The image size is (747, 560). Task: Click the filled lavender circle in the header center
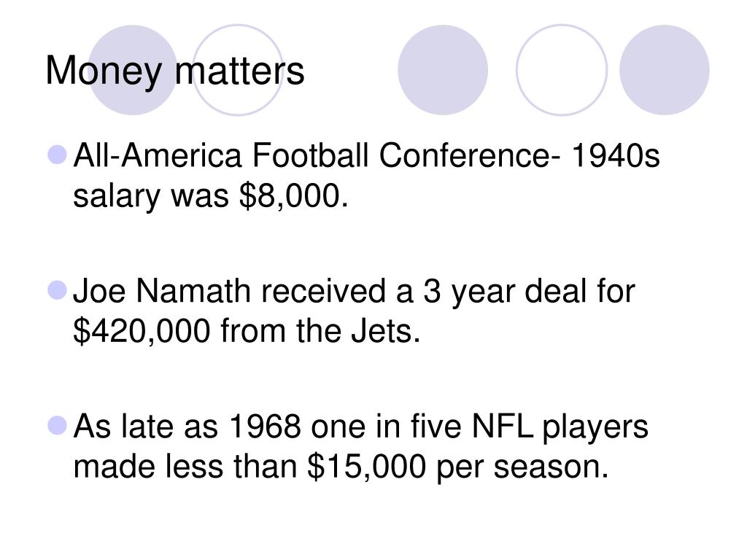pos(443,70)
